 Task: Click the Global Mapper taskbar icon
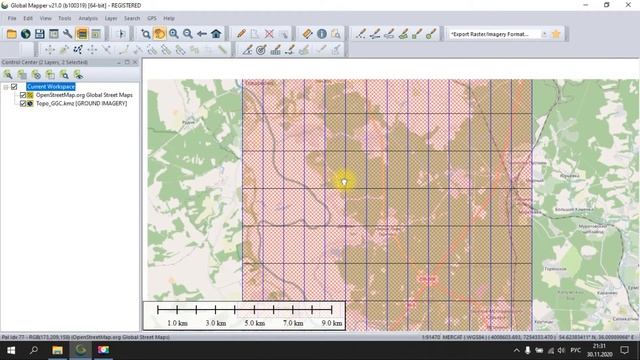(80, 350)
